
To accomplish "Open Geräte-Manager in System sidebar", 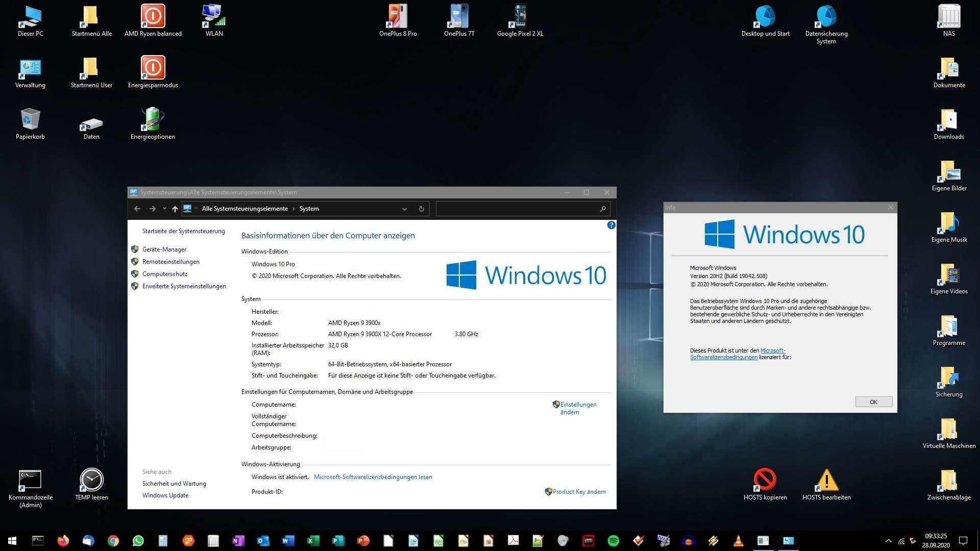I will click(x=164, y=249).
